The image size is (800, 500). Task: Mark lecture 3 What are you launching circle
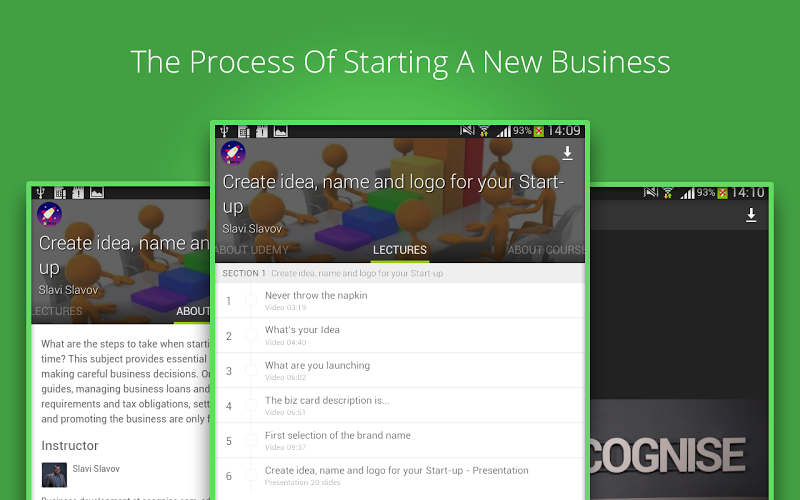click(x=251, y=370)
